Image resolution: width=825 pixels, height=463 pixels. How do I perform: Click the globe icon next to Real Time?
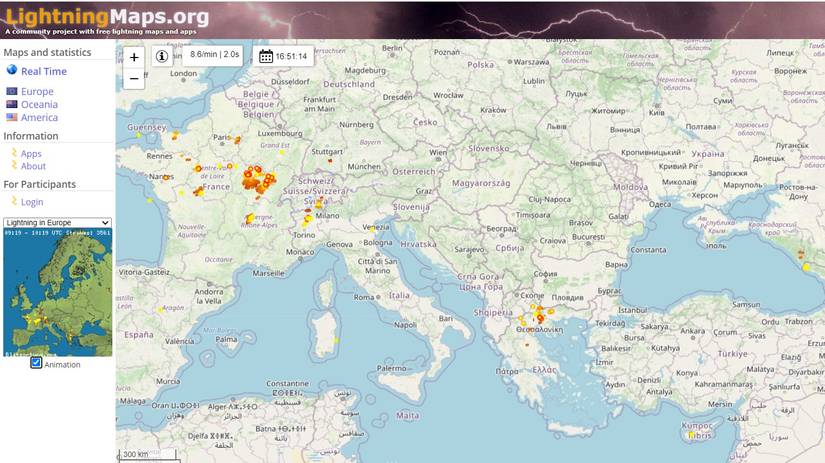click(x=12, y=70)
